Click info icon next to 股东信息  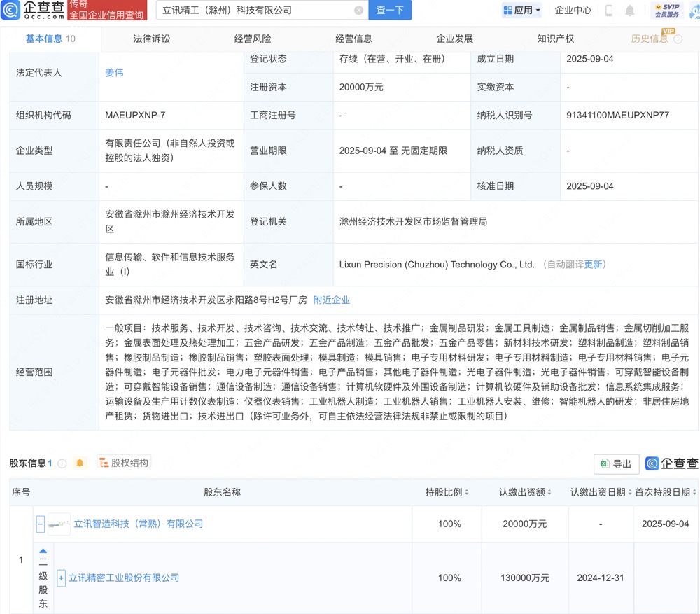(62, 463)
